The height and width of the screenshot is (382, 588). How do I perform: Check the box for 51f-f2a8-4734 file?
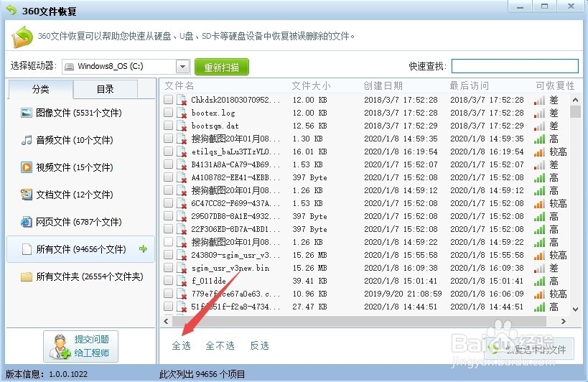pos(169,307)
